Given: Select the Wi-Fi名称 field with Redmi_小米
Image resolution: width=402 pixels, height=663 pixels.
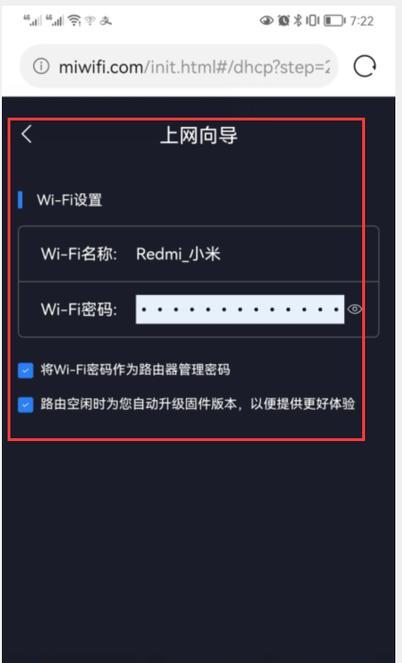Looking at the screenshot, I should [x=198, y=254].
